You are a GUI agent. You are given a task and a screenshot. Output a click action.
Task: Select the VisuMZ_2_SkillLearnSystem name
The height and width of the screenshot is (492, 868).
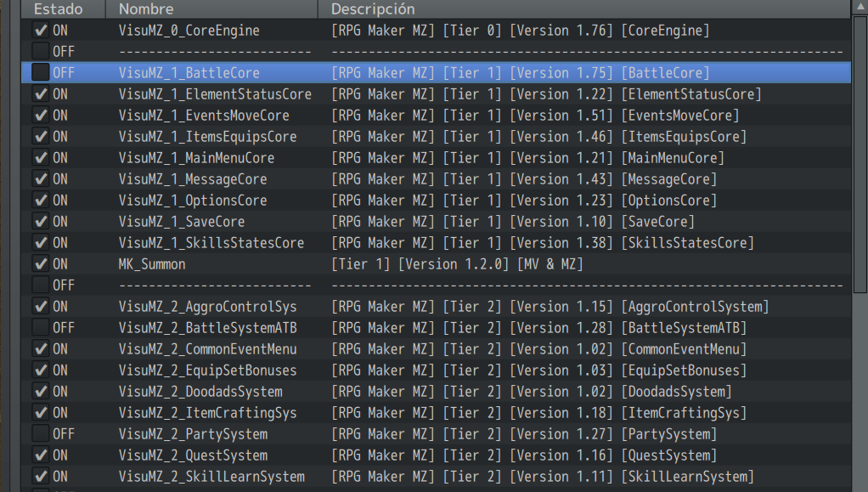tap(211, 477)
